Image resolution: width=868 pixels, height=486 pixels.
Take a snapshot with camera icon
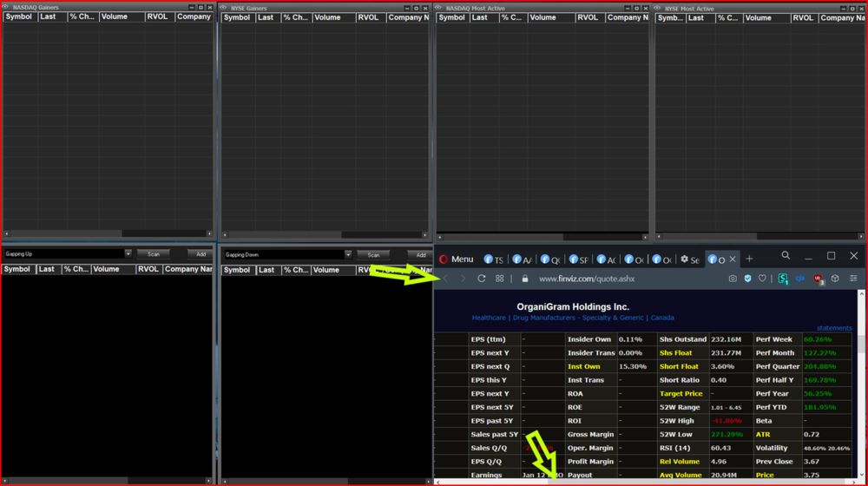tap(733, 279)
